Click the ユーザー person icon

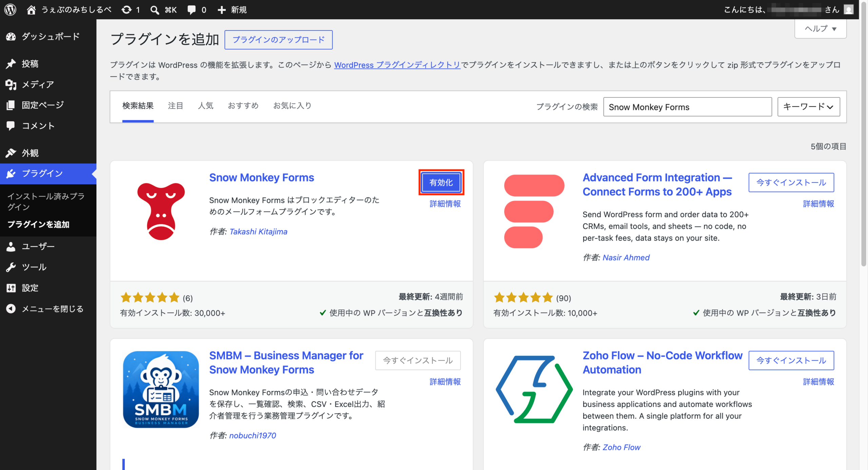coord(11,246)
